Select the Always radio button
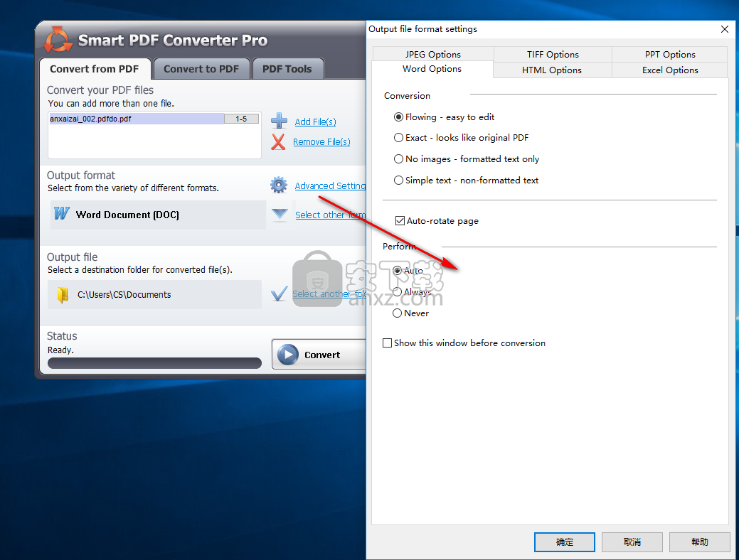This screenshot has height=560, width=739. tap(398, 292)
